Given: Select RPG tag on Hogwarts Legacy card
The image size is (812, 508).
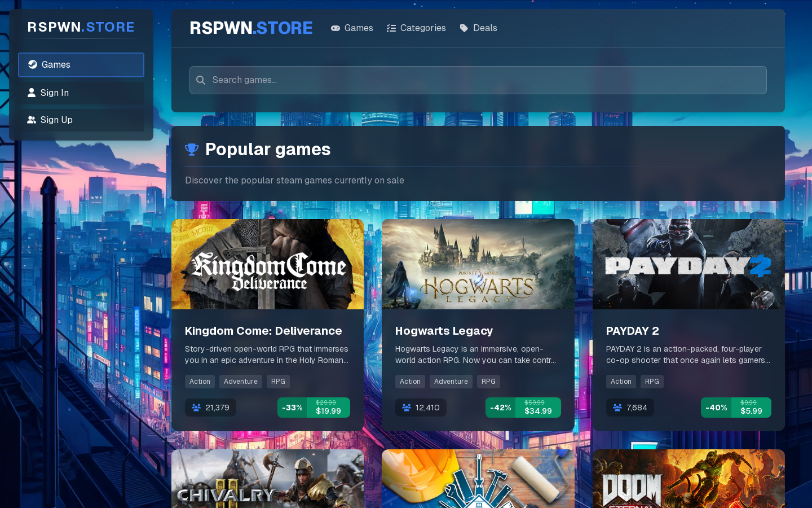Looking at the screenshot, I should (x=488, y=382).
